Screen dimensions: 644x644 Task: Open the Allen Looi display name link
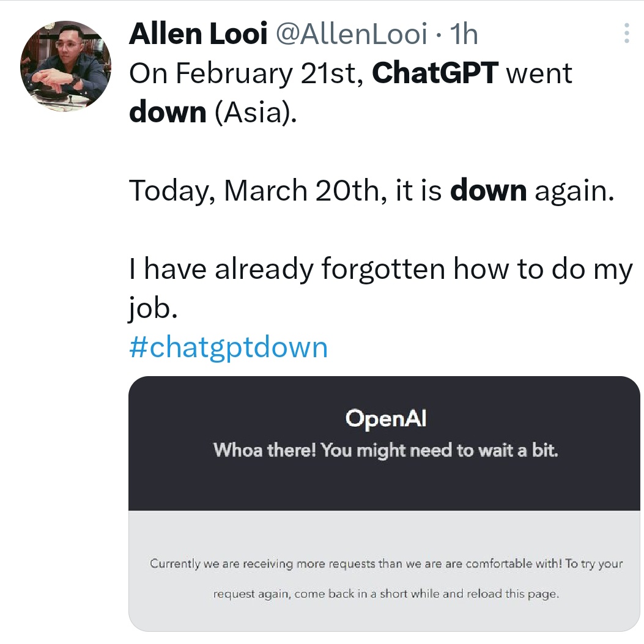(198, 34)
